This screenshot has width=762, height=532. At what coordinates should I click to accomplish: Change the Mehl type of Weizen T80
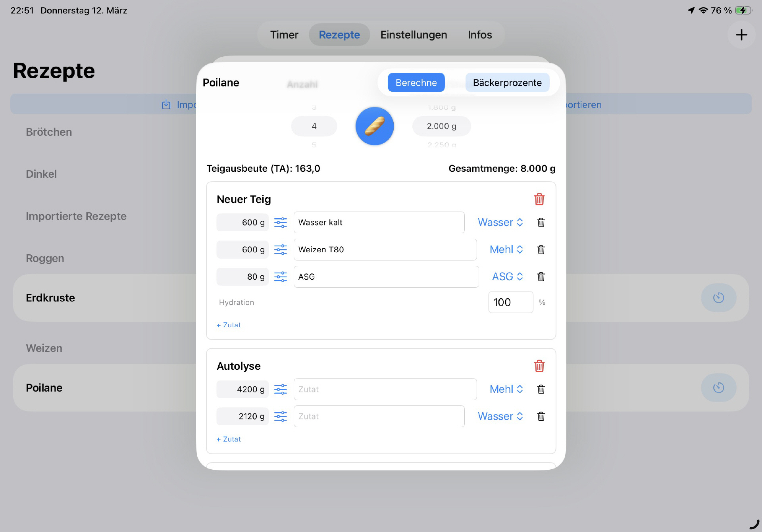click(506, 250)
